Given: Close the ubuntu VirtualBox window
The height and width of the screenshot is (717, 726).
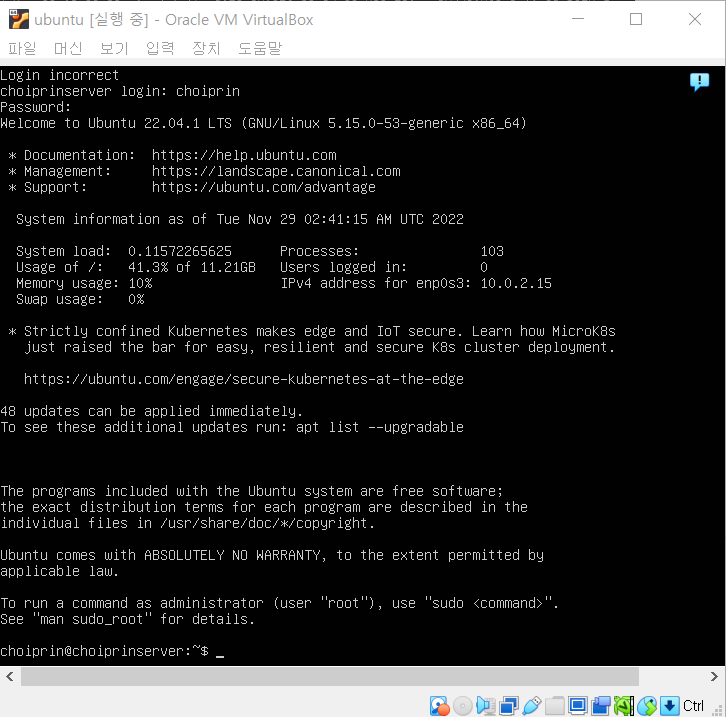Looking at the screenshot, I should pos(695,19).
